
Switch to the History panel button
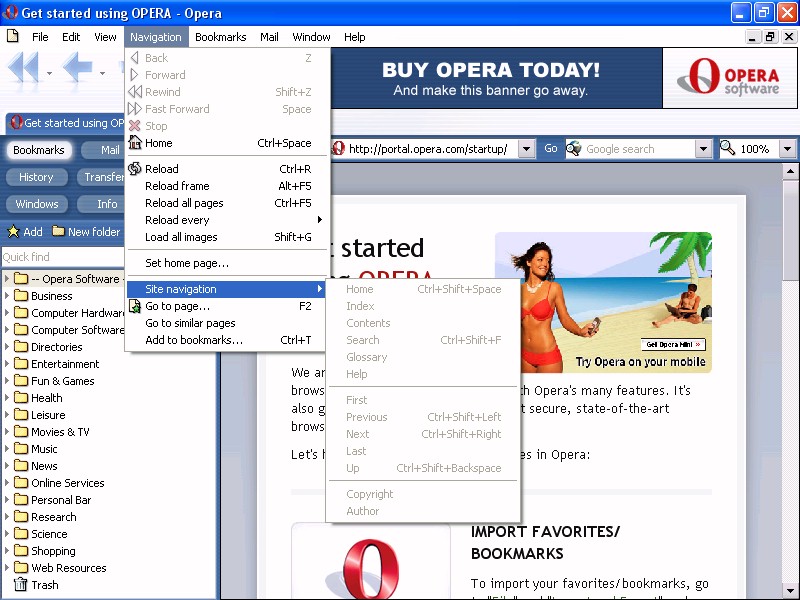(x=36, y=177)
